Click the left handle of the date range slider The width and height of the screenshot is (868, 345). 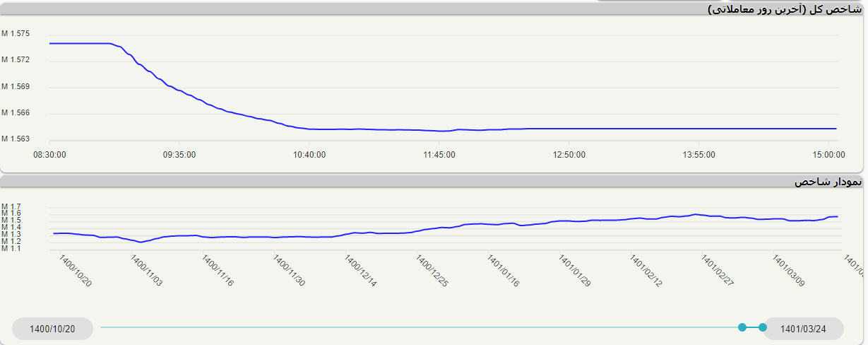click(x=742, y=327)
